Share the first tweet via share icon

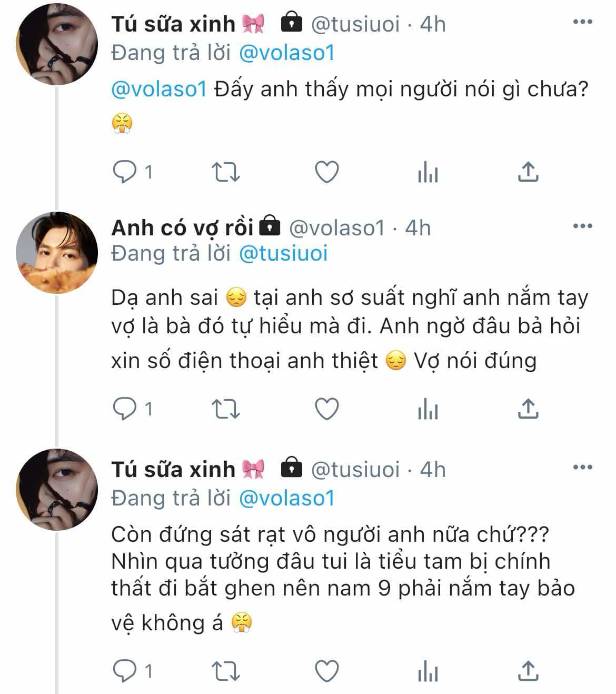coord(528,172)
